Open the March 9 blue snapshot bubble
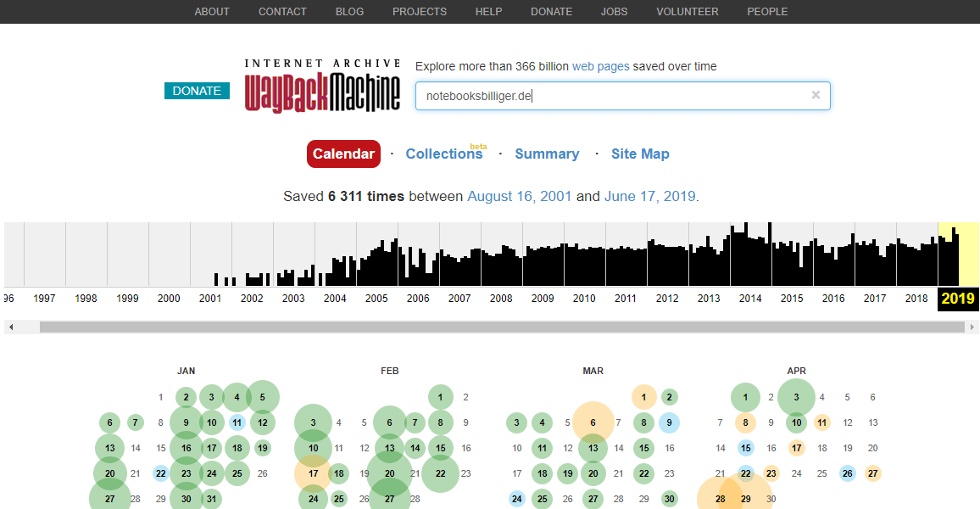The height and width of the screenshot is (509, 980). (x=670, y=422)
